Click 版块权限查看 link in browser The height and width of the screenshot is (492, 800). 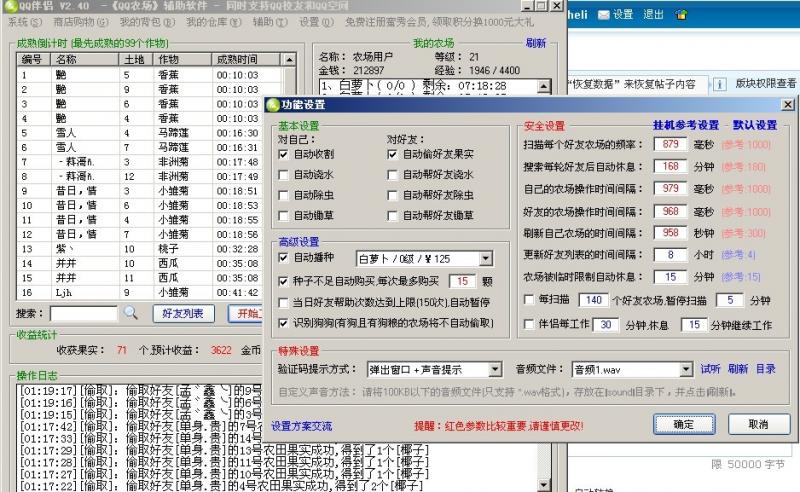click(x=765, y=84)
